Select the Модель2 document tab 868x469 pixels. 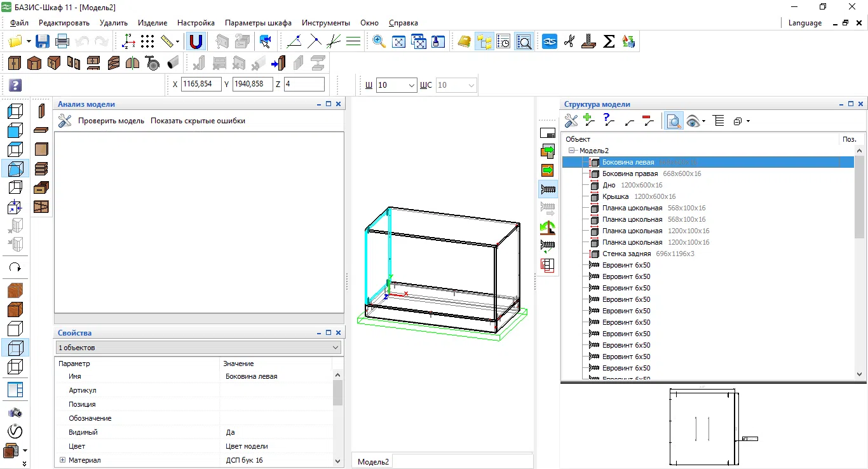tap(374, 462)
